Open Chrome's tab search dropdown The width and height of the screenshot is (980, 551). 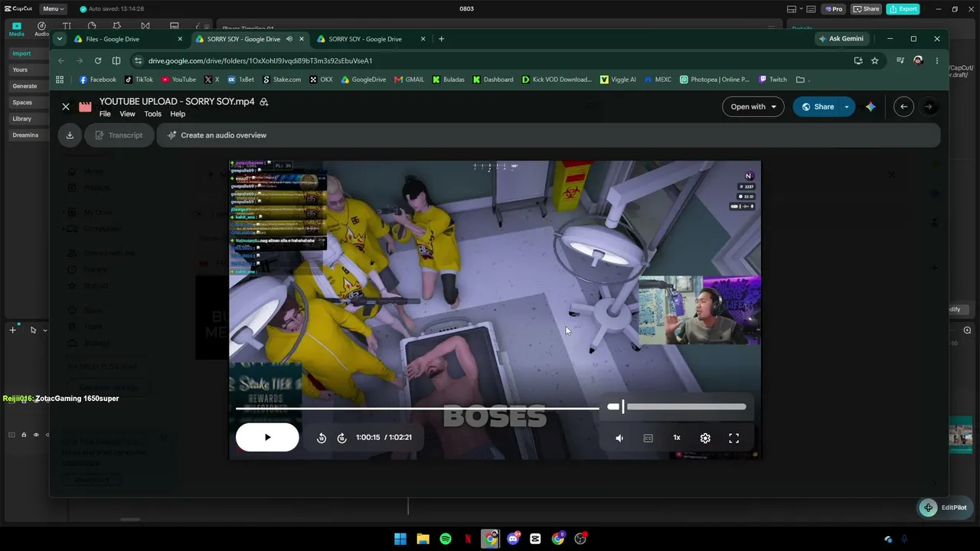[60, 39]
